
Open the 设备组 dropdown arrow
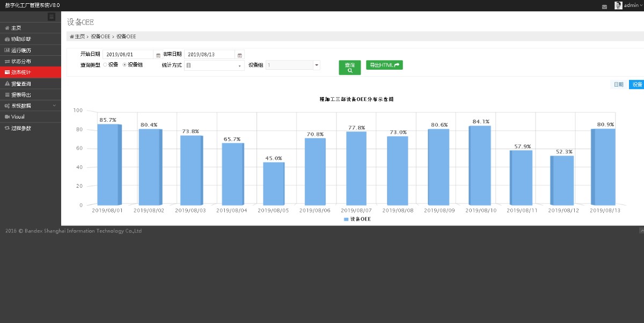click(x=316, y=65)
